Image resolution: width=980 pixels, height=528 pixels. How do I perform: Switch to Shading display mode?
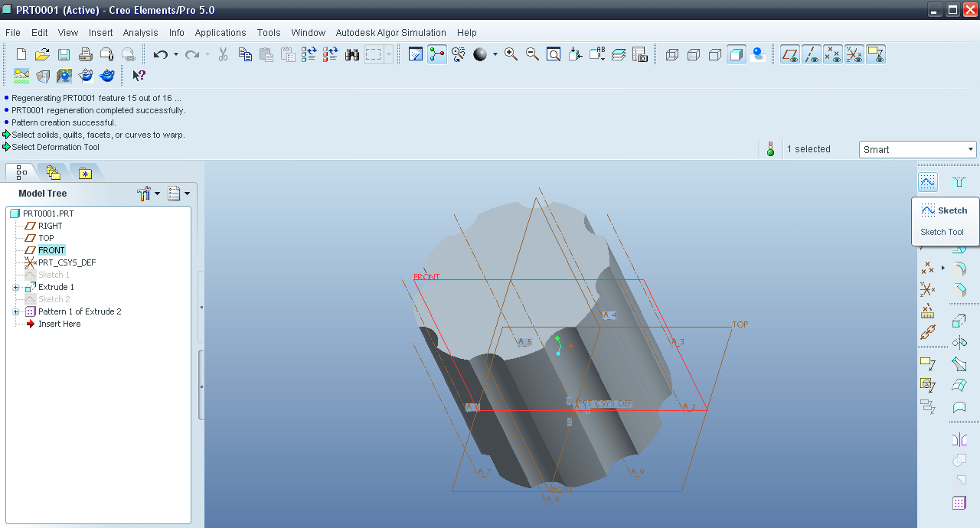coord(737,54)
